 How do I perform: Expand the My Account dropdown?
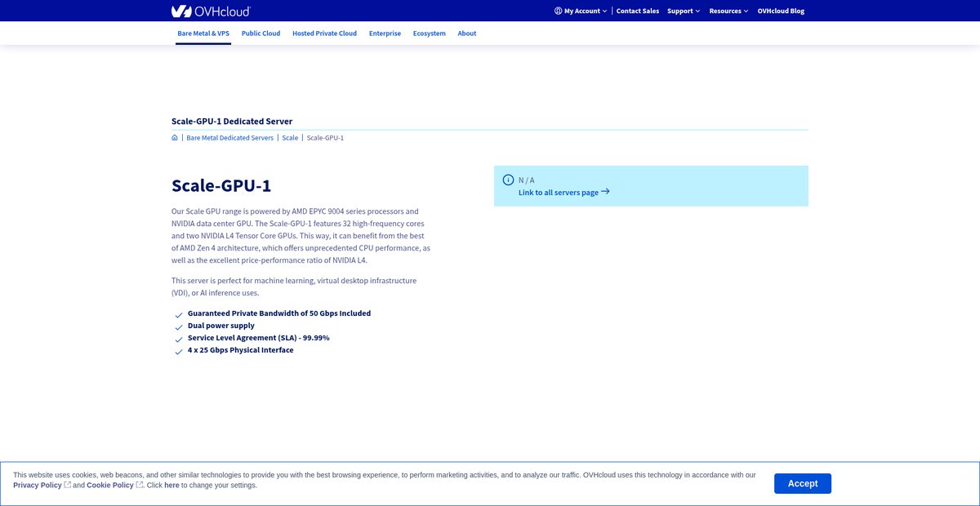click(581, 11)
